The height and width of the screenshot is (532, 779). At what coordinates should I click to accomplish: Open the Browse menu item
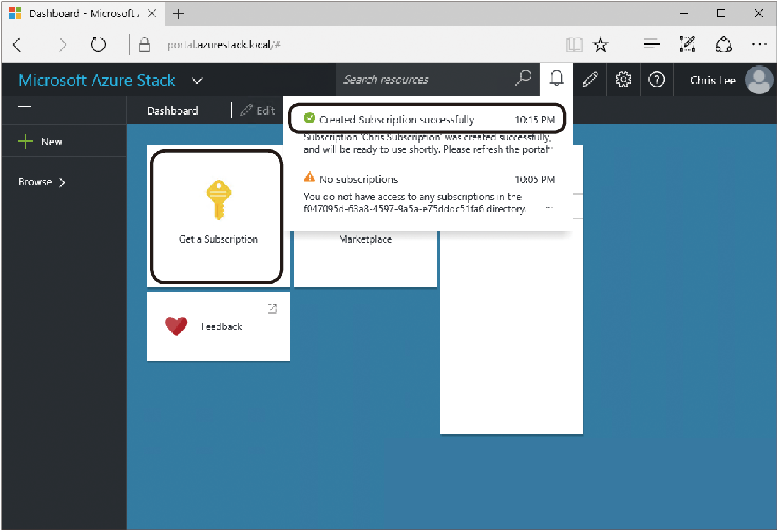(x=41, y=182)
